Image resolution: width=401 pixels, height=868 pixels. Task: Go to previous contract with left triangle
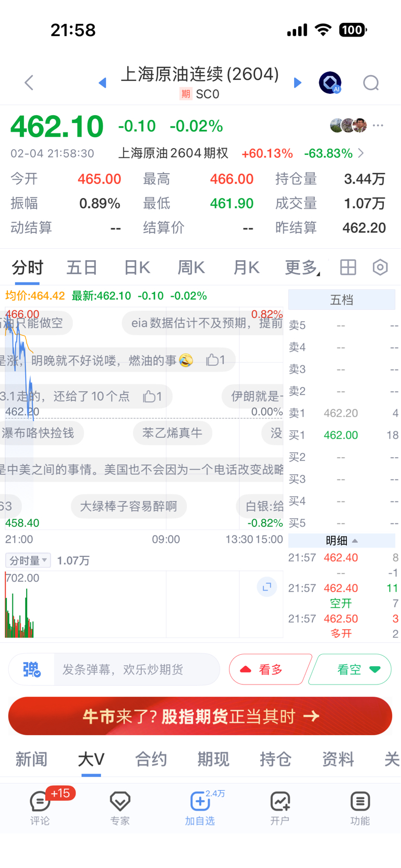[103, 82]
